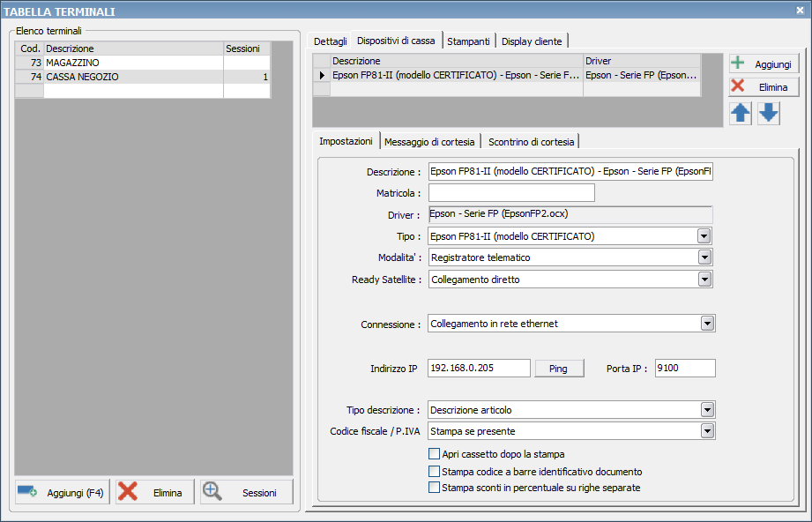Screen dimensions: 812x522
Task: Open the Messaggio di cortesia tab
Action: point(429,142)
